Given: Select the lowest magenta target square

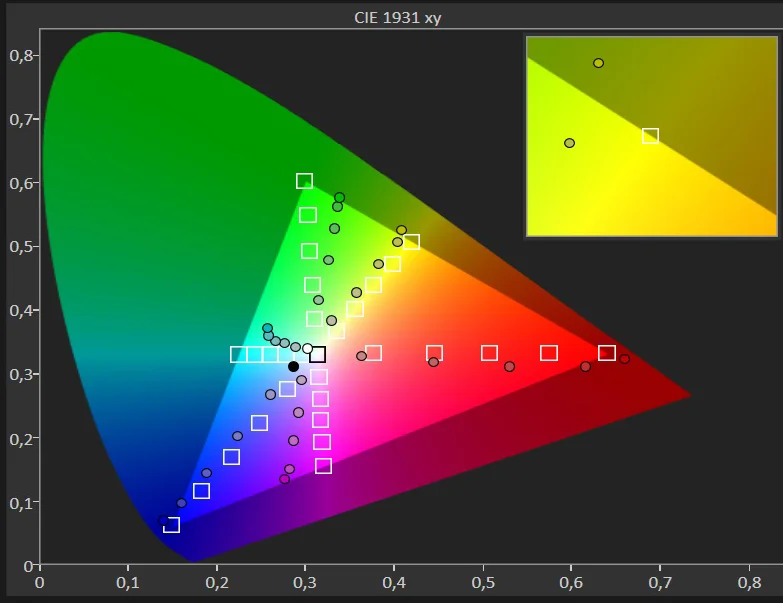Looking at the screenshot, I should tap(323, 466).
